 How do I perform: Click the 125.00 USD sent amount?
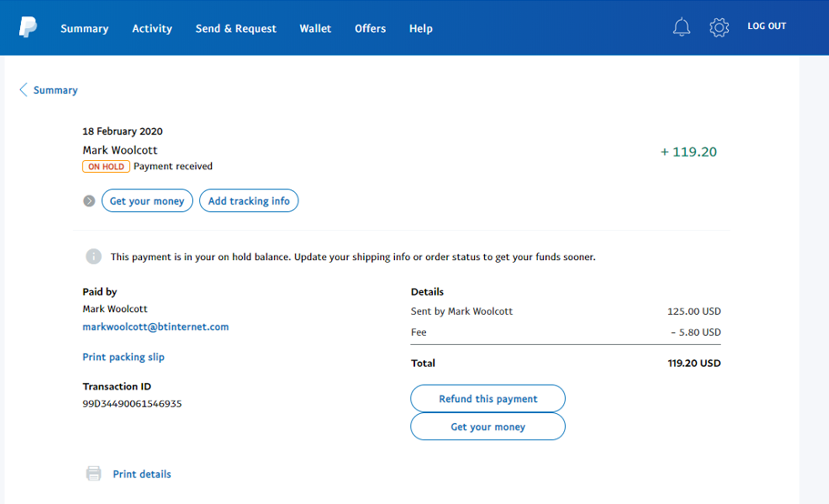point(693,311)
